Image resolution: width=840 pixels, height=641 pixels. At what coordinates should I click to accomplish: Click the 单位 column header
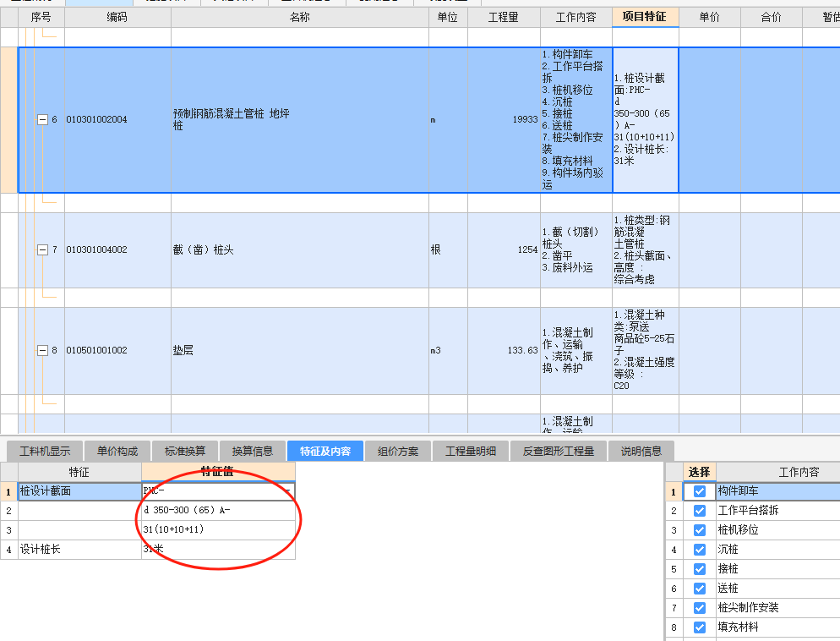point(448,17)
